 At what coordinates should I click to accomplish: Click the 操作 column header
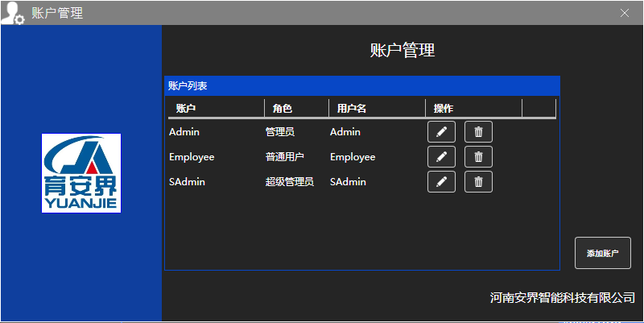point(444,108)
